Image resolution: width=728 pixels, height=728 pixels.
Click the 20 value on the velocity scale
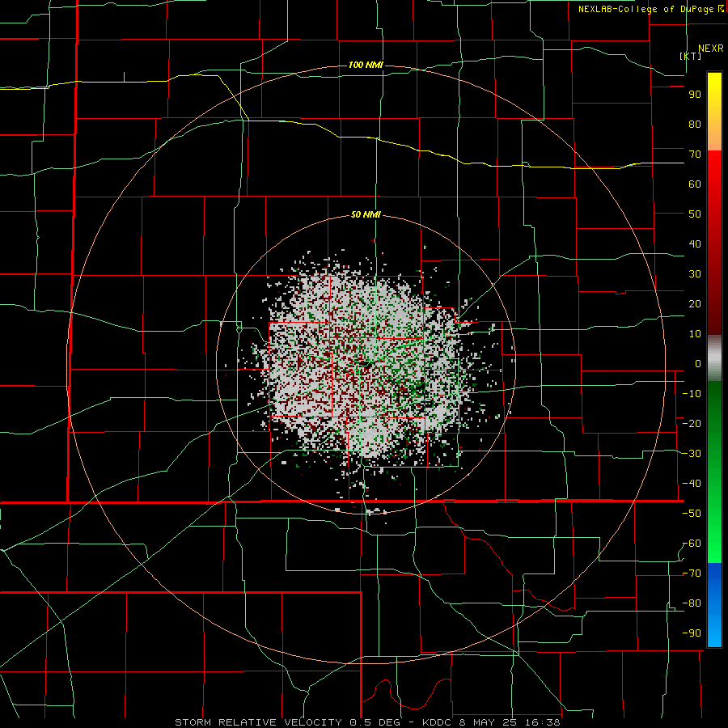[x=695, y=304]
